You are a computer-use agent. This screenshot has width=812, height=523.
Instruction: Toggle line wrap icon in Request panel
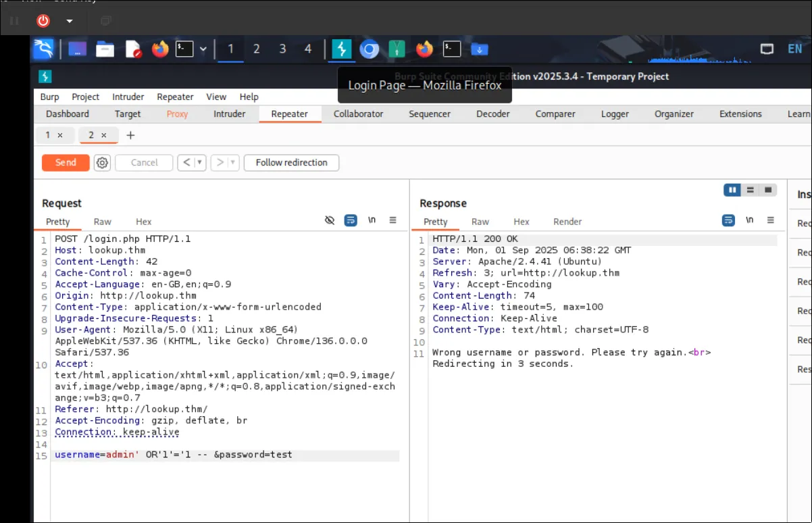(x=351, y=220)
